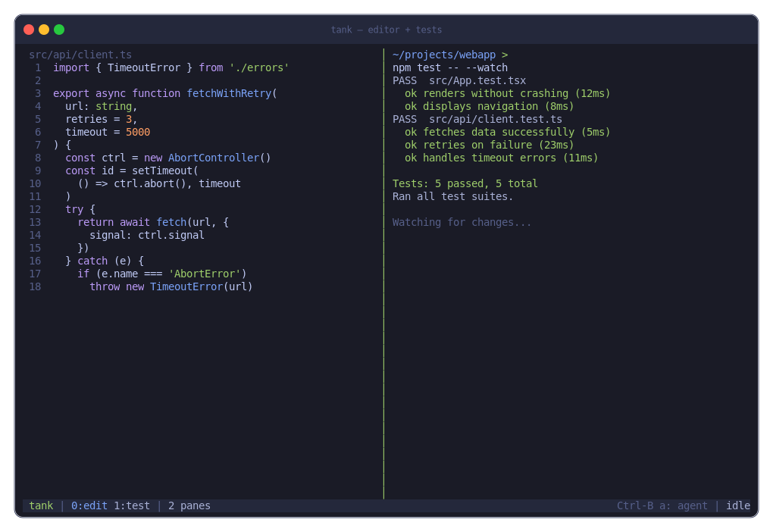Viewport: 773px width, 532px height.
Task: Click the '} catch (e) {' line
Action: [105, 261]
